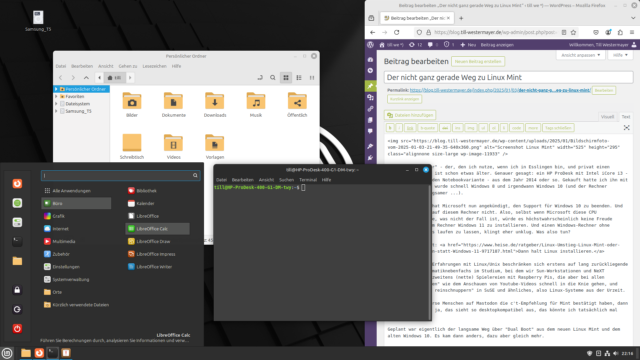Image resolution: width=640 pixels, height=360 pixels.
Task: Open the Linux Mint start menu button
Action: (x=7, y=353)
